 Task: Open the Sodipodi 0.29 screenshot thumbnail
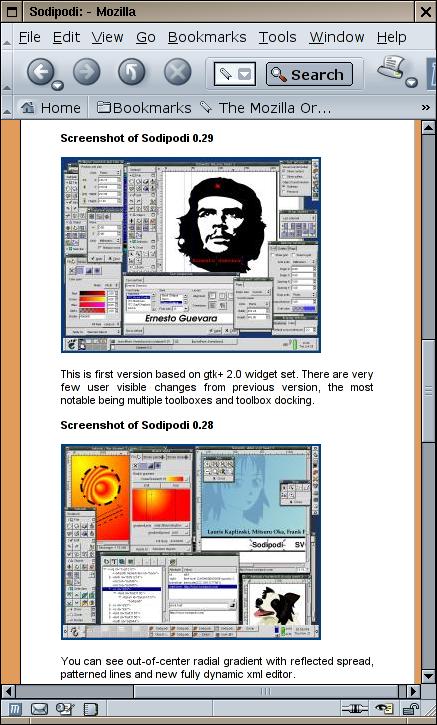(x=191, y=255)
